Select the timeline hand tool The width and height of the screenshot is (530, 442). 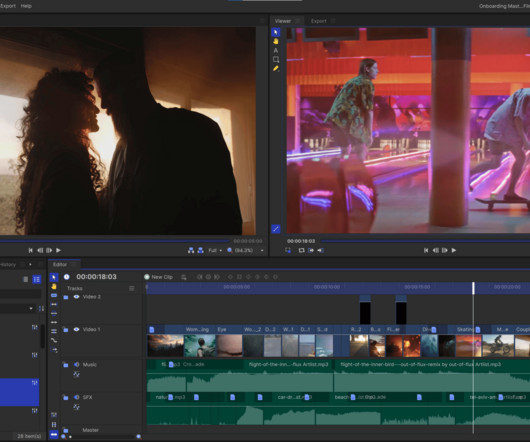[54, 287]
